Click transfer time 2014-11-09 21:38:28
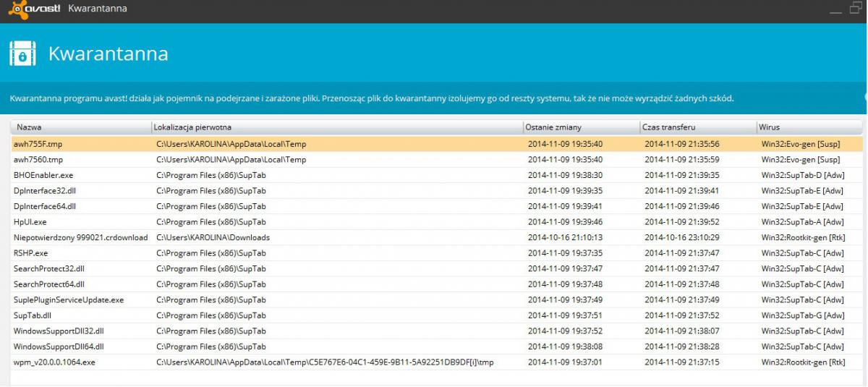868x387 pixels. (682, 346)
